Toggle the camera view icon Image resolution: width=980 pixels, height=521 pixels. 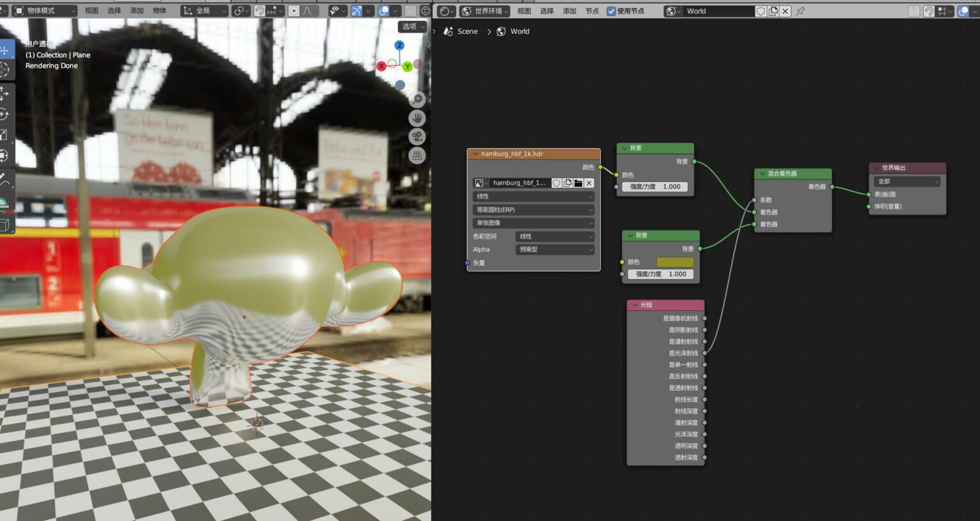417,137
